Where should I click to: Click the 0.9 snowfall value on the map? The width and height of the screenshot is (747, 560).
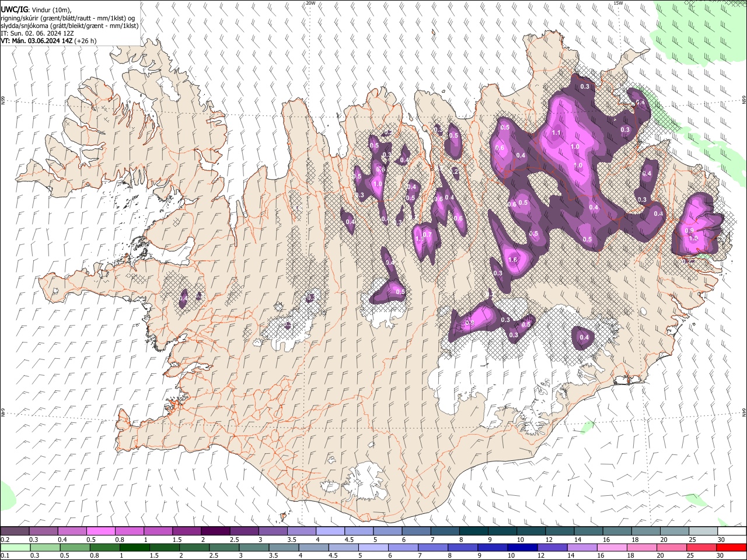click(x=689, y=230)
